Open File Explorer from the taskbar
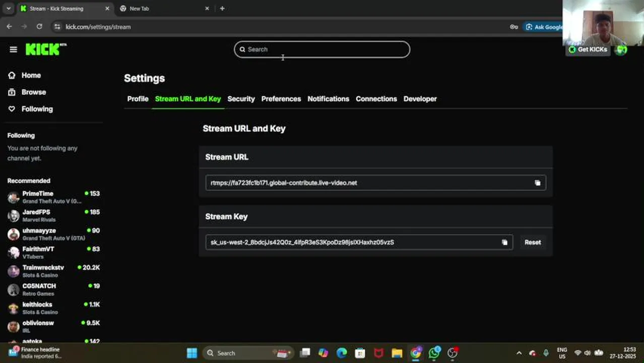The width and height of the screenshot is (644, 363). pyautogui.click(x=397, y=353)
